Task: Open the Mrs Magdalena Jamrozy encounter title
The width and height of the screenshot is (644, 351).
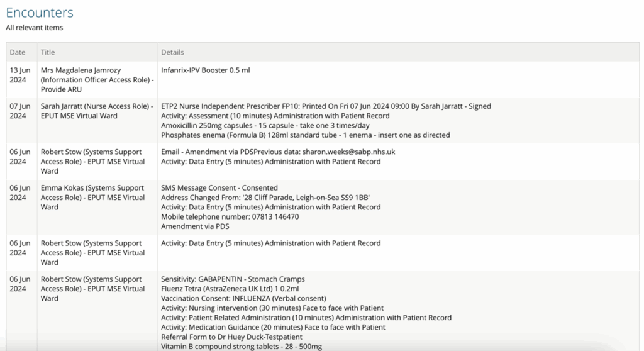Action: [97, 80]
